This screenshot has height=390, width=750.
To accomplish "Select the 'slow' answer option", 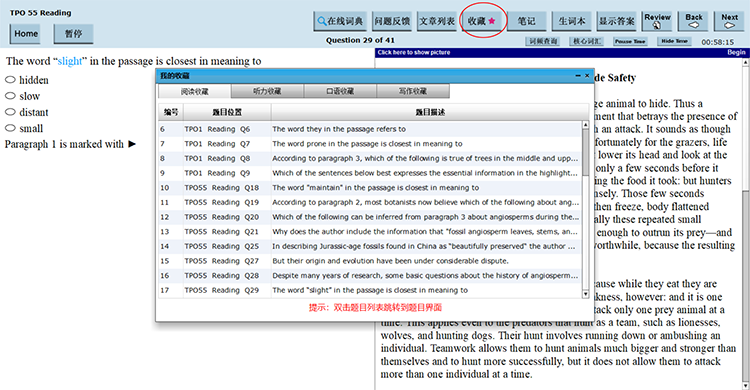I will pyautogui.click(x=10, y=96).
